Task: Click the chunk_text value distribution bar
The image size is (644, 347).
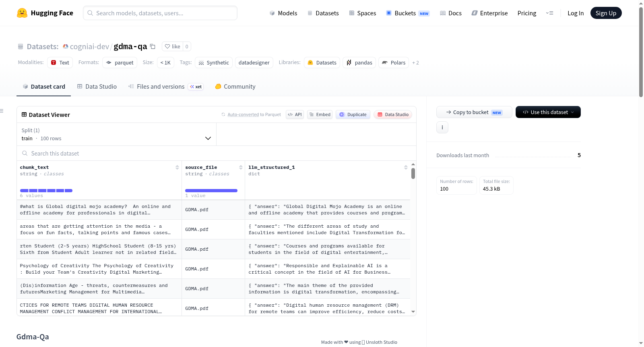Action: pyautogui.click(x=46, y=190)
